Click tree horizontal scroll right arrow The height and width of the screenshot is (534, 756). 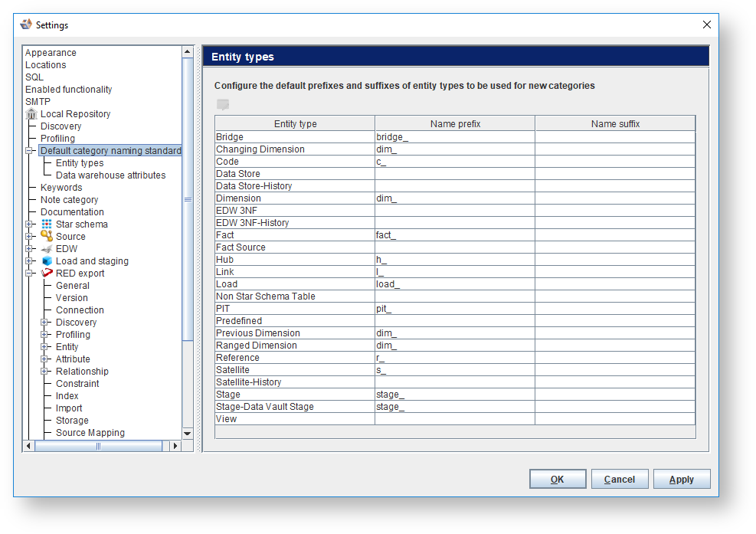tap(175, 446)
